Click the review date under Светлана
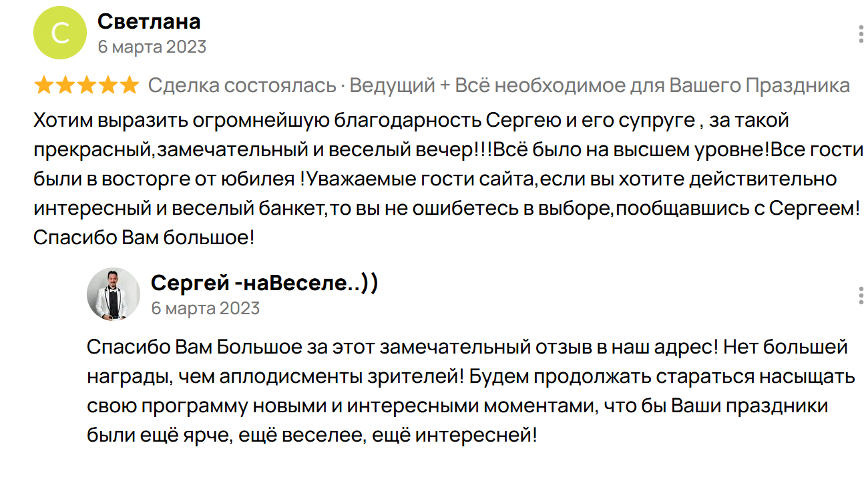The width and height of the screenshot is (868, 485). click(x=152, y=47)
